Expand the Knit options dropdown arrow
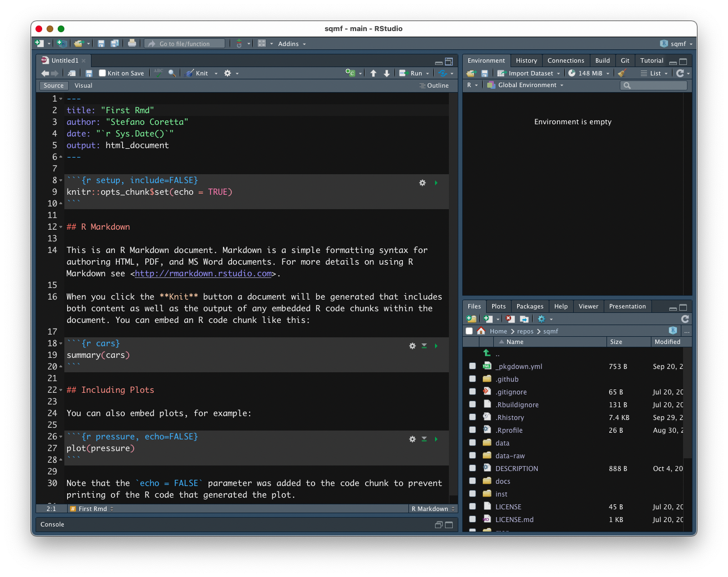The image size is (728, 577). click(216, 73)
